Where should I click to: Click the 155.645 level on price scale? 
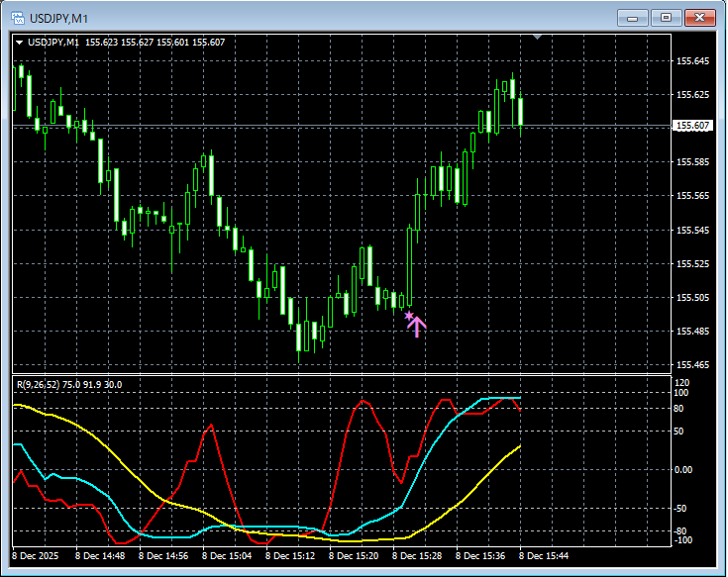point(692,61)
